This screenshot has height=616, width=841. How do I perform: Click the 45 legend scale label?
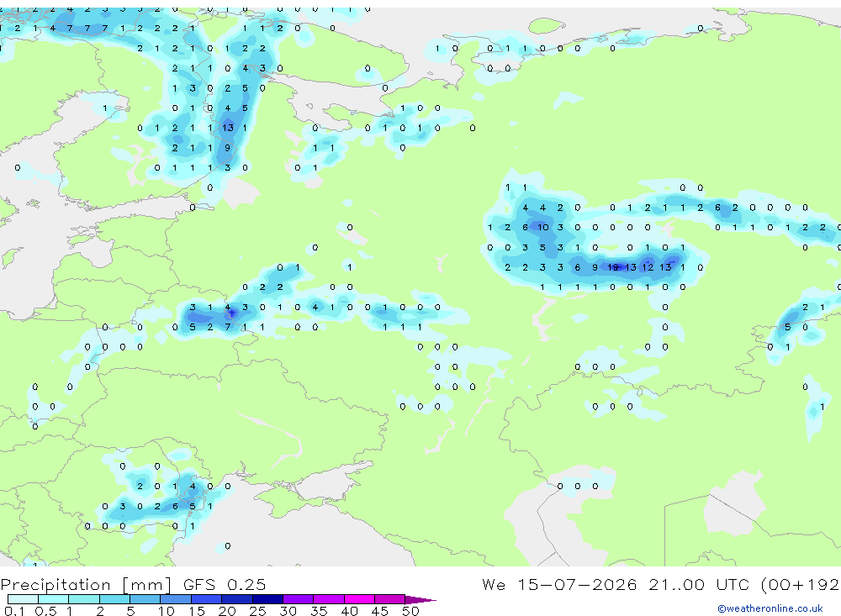tap(380, 611)
